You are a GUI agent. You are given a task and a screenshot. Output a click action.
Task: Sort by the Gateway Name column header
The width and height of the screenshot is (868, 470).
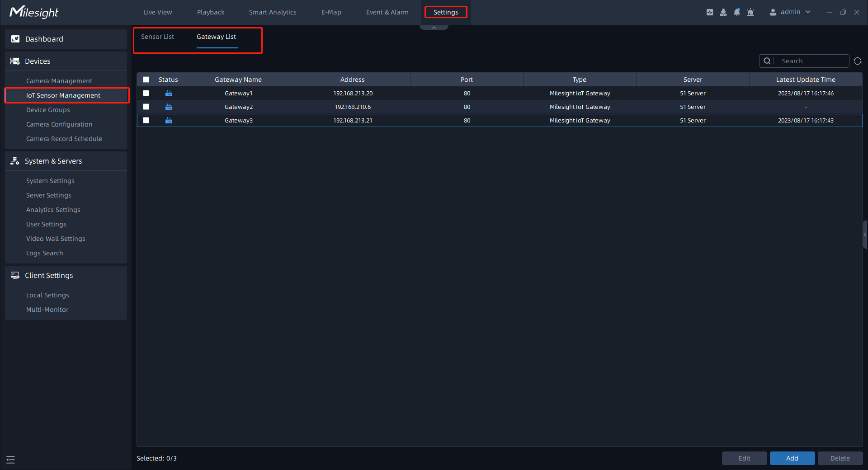click(238, 80)
